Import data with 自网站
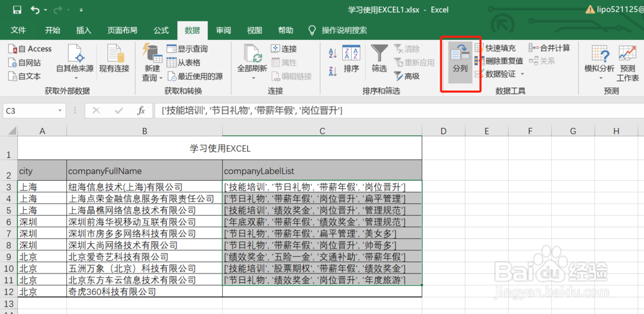Image resolution: width=644 pixels, height=314 pixels. tap(24, 63)
